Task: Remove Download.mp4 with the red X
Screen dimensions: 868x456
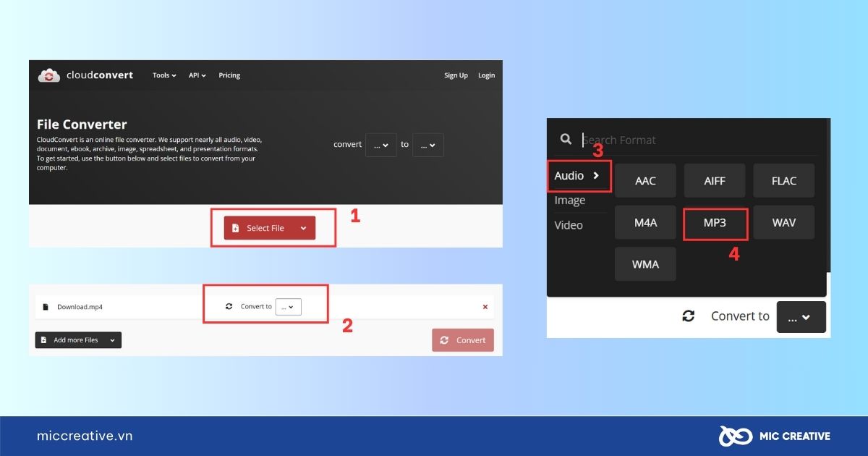Action: (x=485, y=307)
